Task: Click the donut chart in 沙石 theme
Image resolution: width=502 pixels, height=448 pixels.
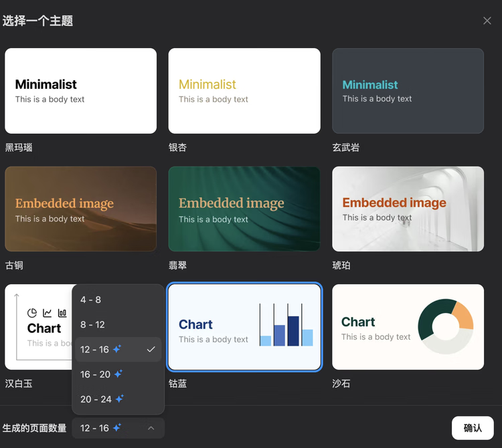Action: [x=446, y=326]
